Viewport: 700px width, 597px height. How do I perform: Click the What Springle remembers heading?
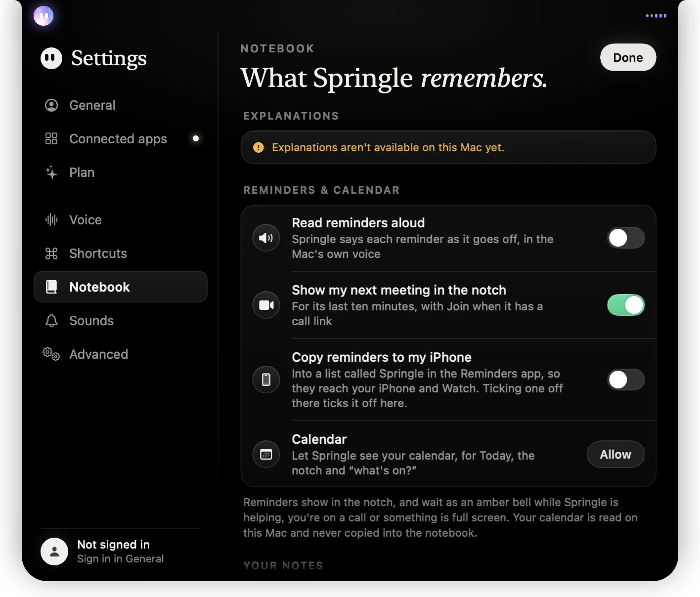coord(394,78)
